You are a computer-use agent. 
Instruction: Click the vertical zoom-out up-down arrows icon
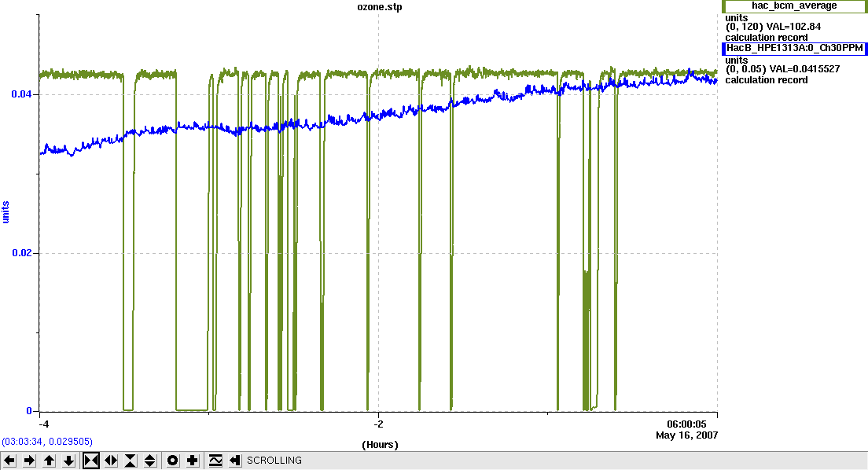pos(150,461)
